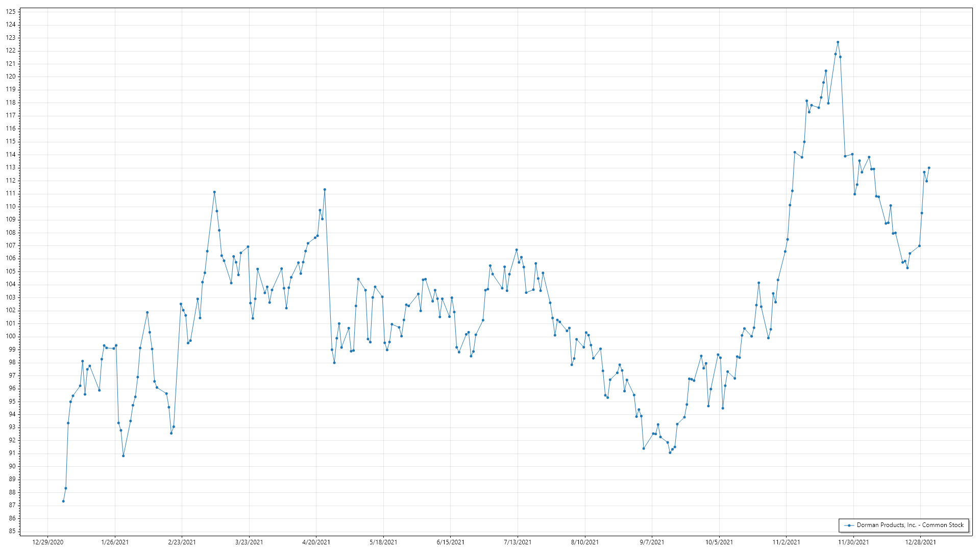Click the first data point near 87.3
Viewport: 980px width, 551px height.
pos(63,501)
